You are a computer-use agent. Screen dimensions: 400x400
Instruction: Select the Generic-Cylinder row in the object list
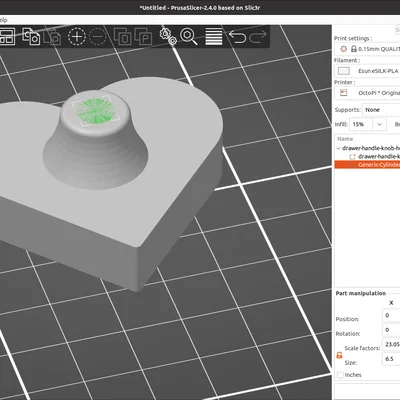pyautogui.click(x=367, y=165)
